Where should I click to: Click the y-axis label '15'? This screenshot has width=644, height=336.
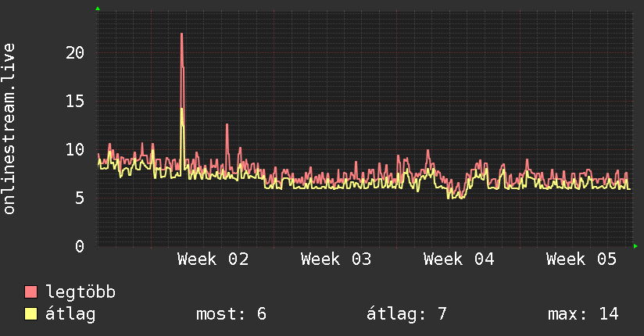pyautogui.click(x=75, y=101)
